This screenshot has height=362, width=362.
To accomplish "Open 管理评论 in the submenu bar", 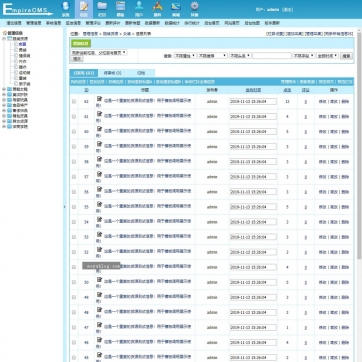I will pos(93,23).
